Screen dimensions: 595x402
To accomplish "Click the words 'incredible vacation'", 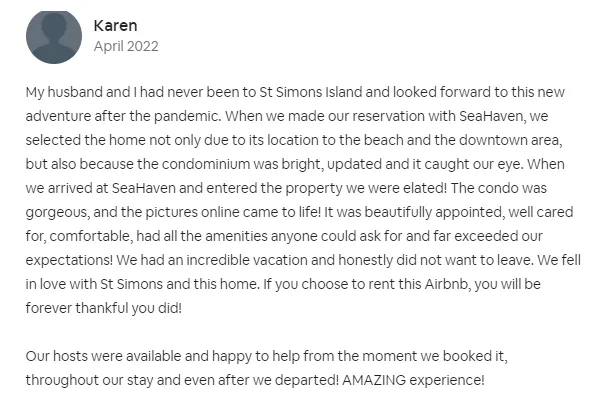I will 247,260.
